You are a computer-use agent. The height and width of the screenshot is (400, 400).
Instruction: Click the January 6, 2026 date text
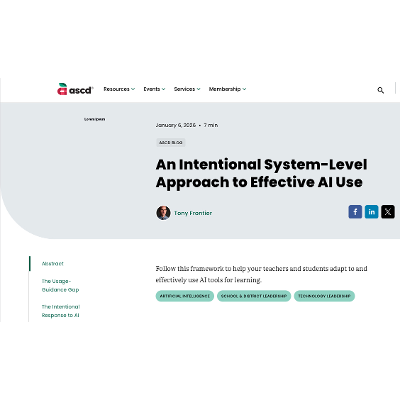coord(176,125)
